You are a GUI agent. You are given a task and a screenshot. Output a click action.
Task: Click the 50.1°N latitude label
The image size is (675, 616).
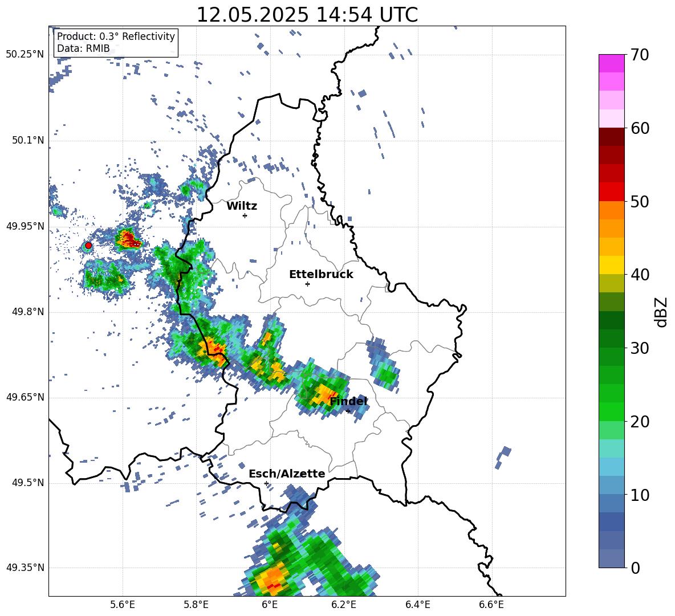29,140
